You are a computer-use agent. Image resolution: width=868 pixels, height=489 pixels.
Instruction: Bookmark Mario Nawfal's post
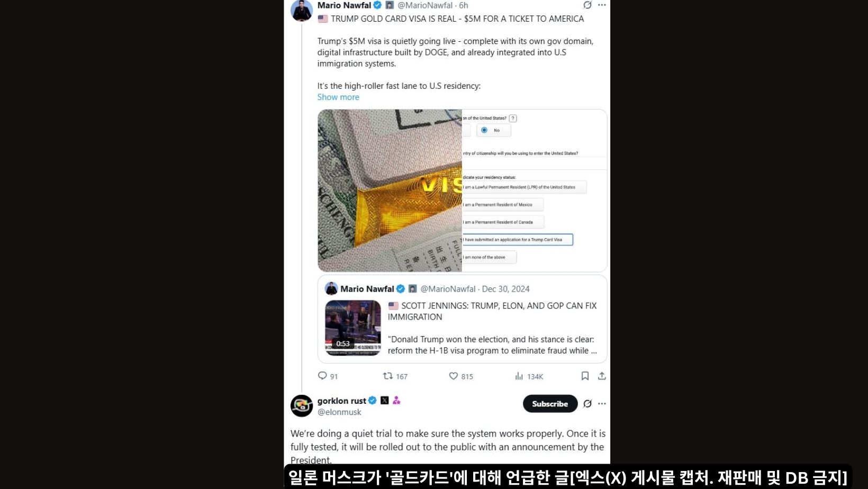(585, 376)
